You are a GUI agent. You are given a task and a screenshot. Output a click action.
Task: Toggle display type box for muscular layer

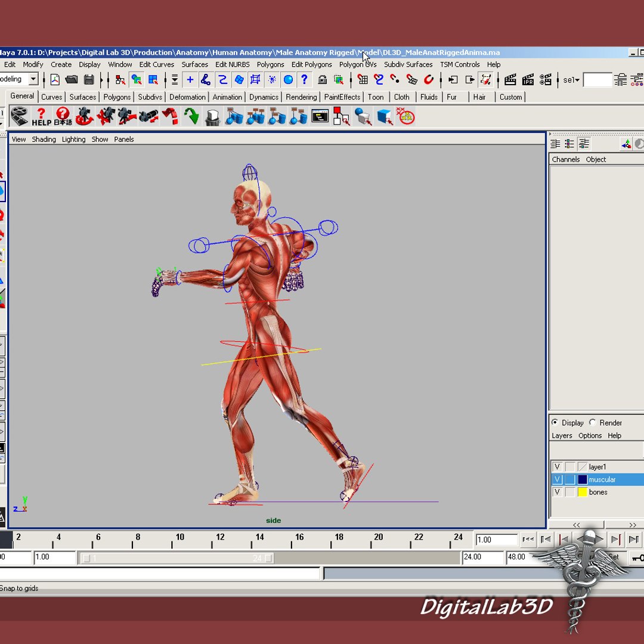tap(569, 479)
